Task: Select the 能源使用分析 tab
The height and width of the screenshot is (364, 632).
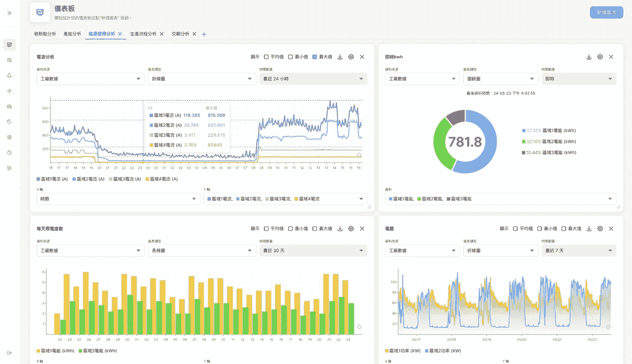Action: (x=102, y=34)
